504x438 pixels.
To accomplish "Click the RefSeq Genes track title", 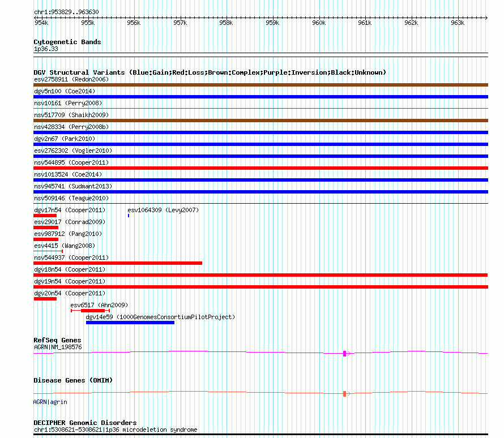I will (x=57, y=340).
